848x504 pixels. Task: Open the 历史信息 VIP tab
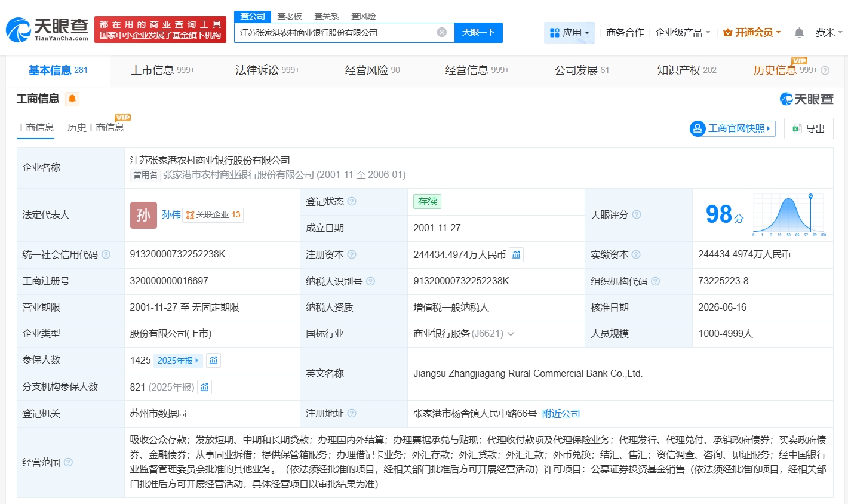point(785,70)
